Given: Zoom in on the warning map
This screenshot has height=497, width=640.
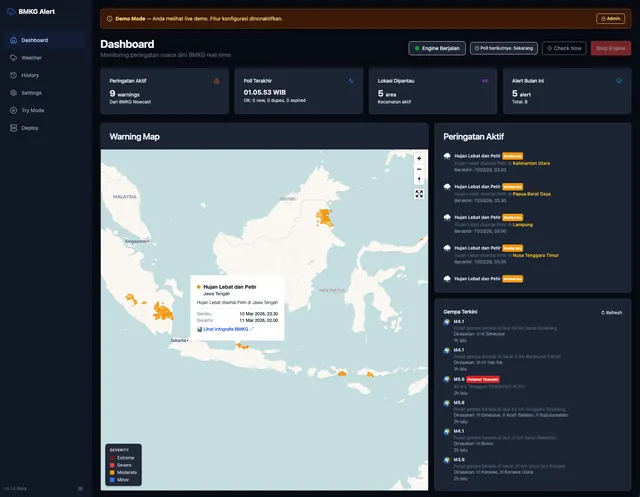Looking at the screenshot, I should pos(419,158).
